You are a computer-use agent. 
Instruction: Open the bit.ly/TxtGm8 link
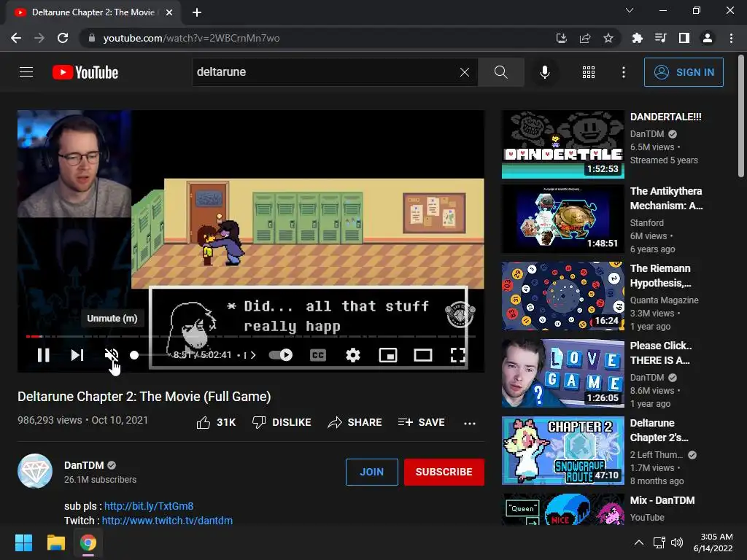149,506
